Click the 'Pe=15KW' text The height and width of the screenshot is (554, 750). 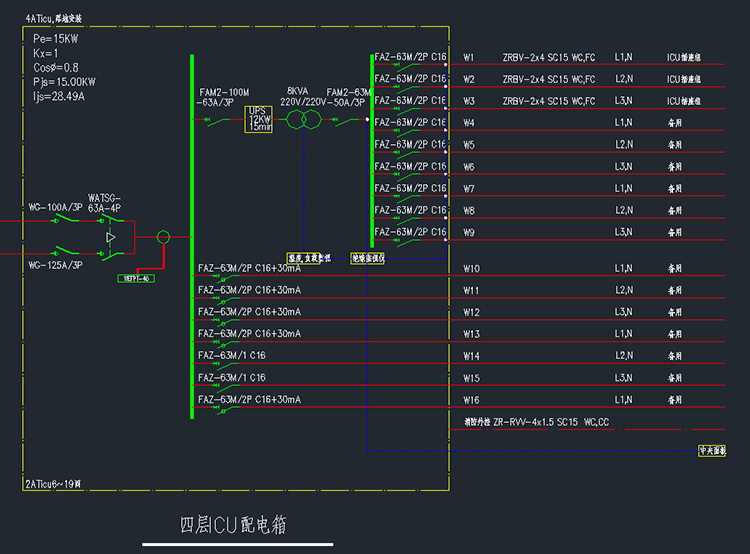coord(55,39)
